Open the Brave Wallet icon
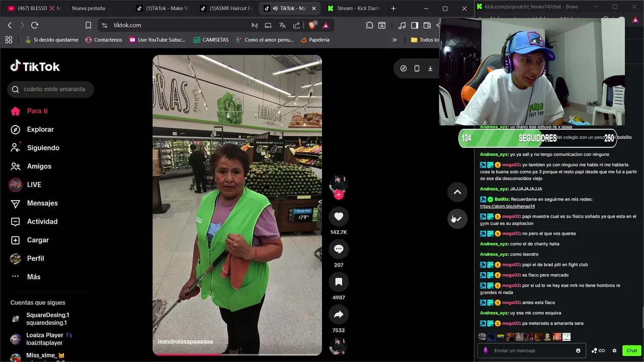The image size is (644, 362). [x=427, y=25]
